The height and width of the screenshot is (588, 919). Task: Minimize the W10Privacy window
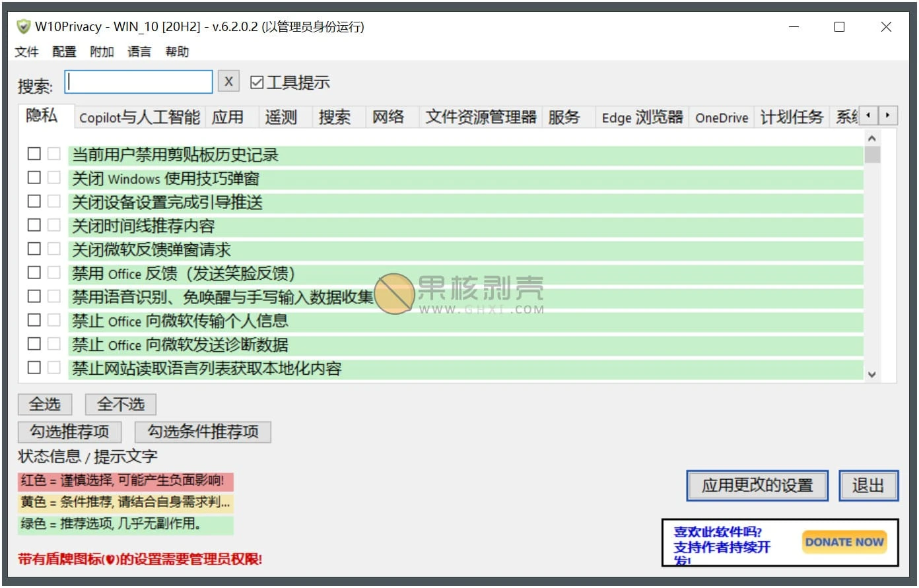click(x=794, y=27)
